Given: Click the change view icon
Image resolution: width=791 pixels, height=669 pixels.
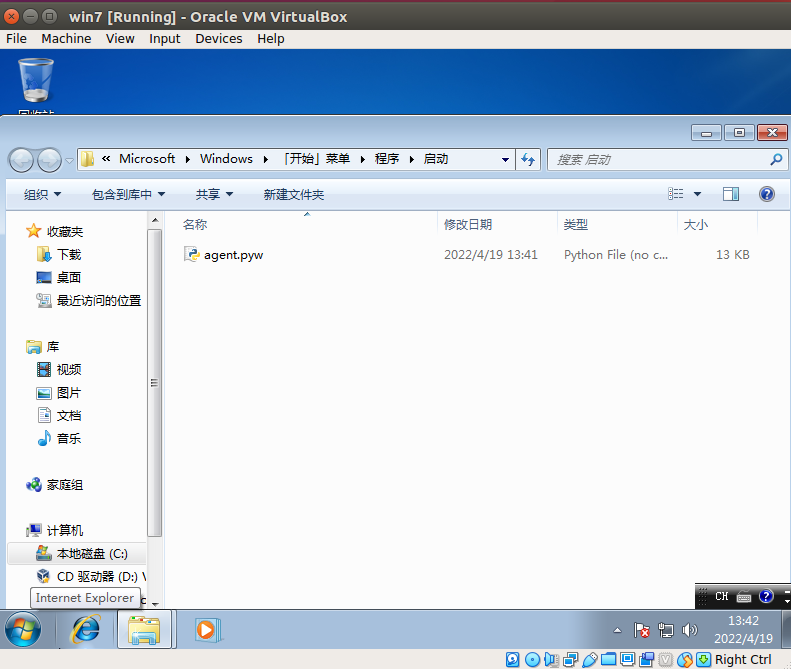Looking at the screenshot, I should [675, 194].
